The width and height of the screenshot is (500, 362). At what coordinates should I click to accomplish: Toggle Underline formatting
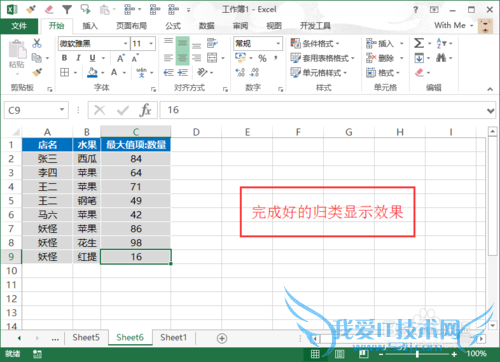(92, 58)
